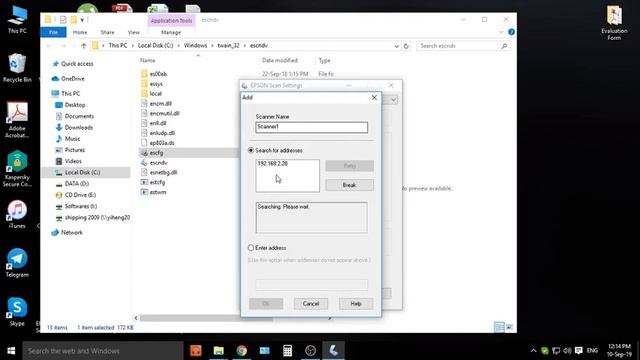Screen dimensions: 640x360
Task: Click the Windows breadcrumb in address bar
Action: click(195, 46)
